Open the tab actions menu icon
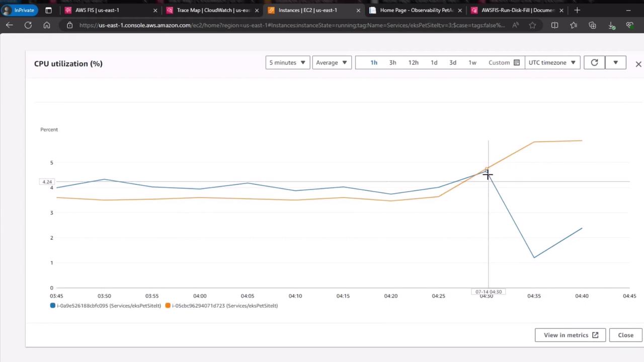The image size is (644, 362). click(x=48, y=10)
